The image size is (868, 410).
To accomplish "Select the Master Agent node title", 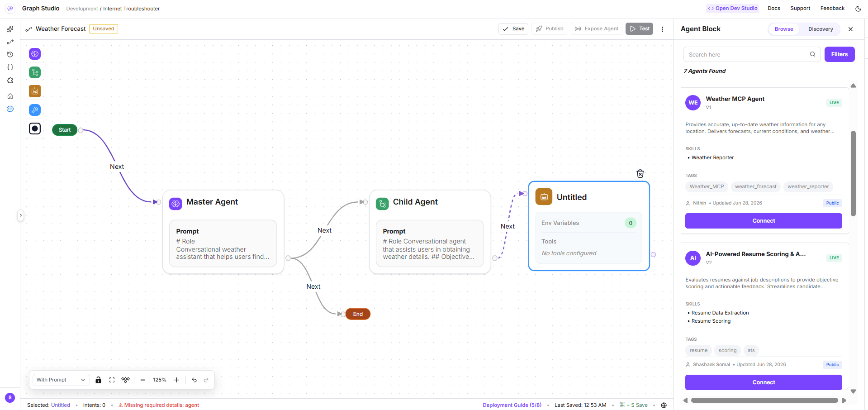I will coord(212,202).
